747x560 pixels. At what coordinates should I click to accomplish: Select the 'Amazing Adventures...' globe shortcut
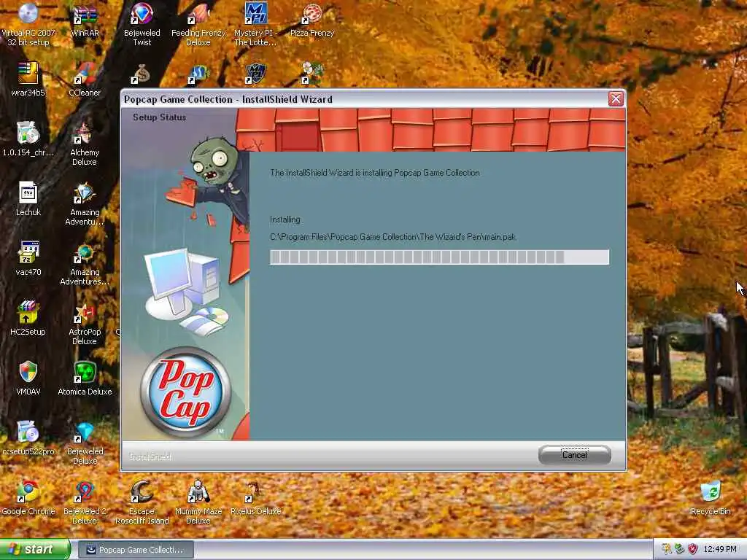(85, 264)
